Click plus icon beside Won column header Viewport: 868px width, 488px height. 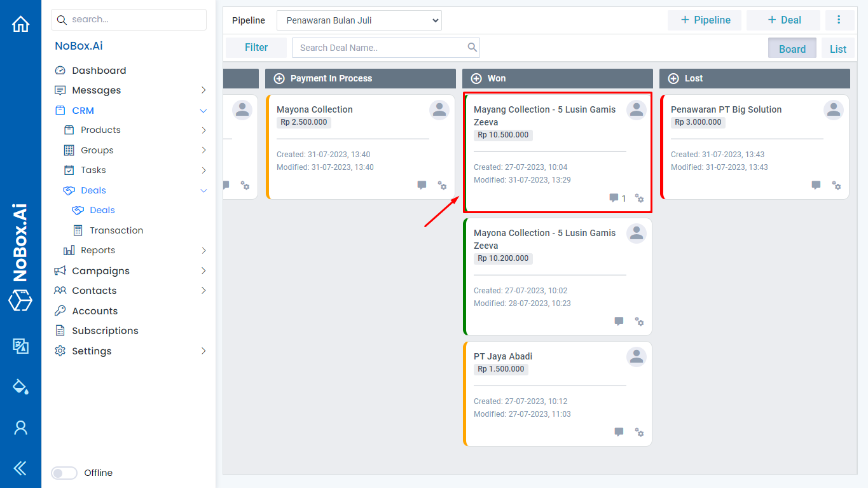(x=476, y=78)
